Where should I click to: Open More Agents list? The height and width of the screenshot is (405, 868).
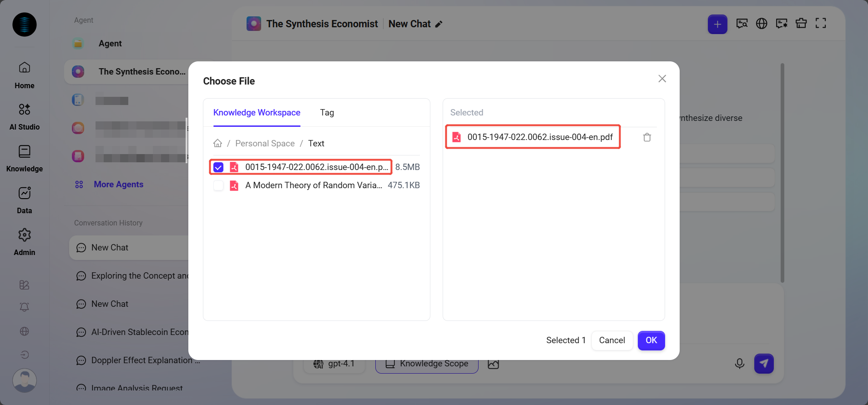118,185
